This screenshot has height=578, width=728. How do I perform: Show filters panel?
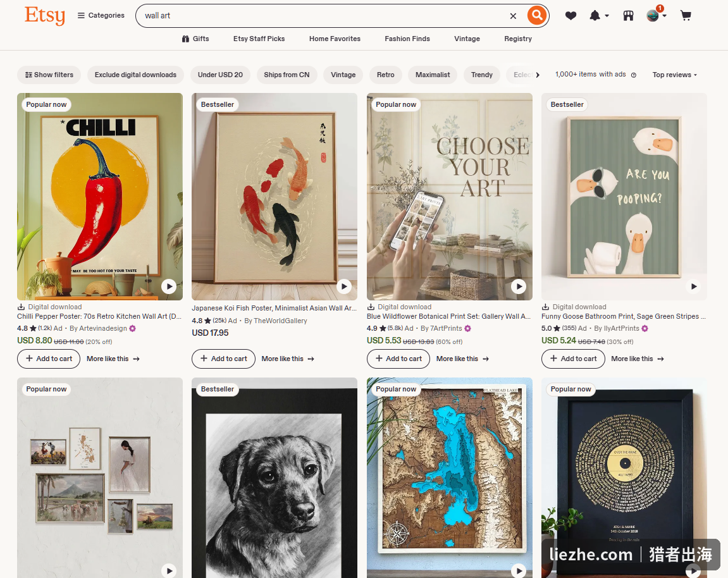click(x=49, y=75)
